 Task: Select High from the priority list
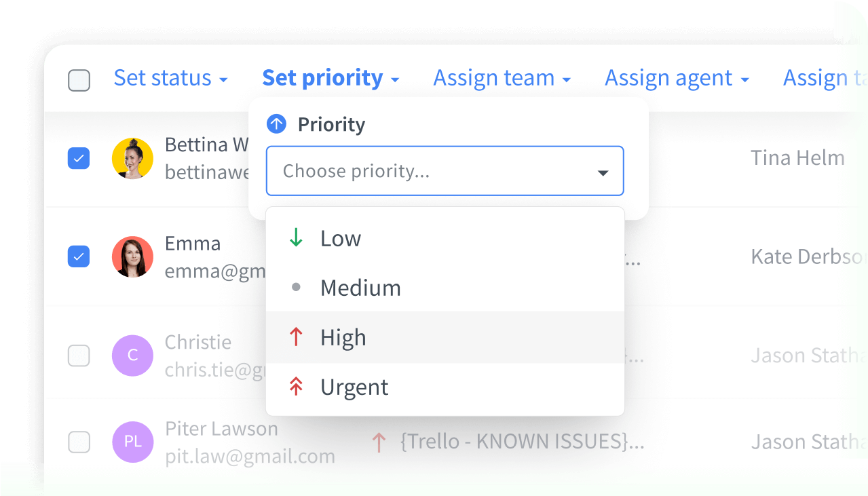[x=343, y=337]
